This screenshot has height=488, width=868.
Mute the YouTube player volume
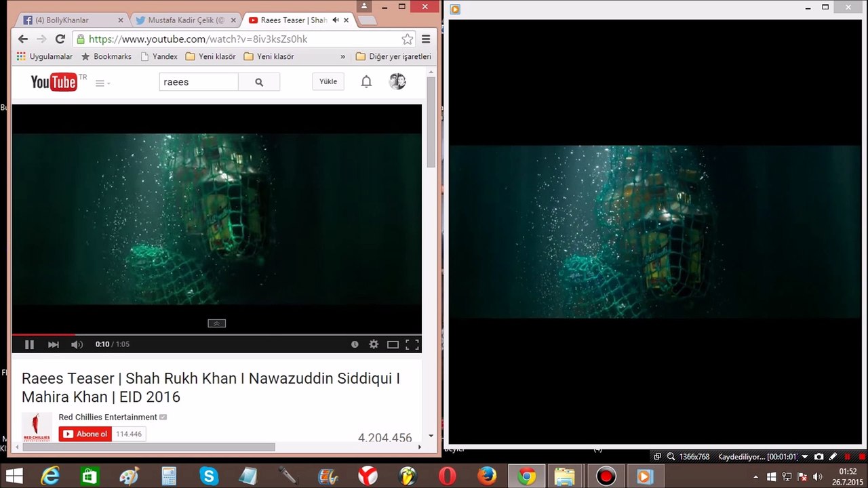coord(77,344)
